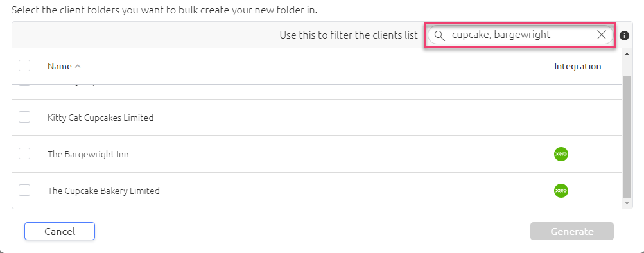Click the magnifier icon in filter box
The image size is (644, 253).
pos(439,36)
